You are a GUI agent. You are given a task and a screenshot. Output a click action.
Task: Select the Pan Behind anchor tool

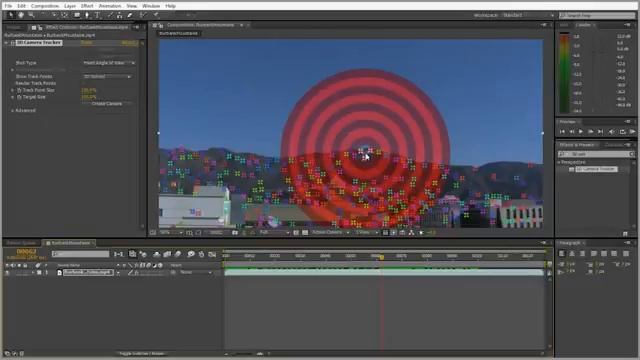coord(64,15)
